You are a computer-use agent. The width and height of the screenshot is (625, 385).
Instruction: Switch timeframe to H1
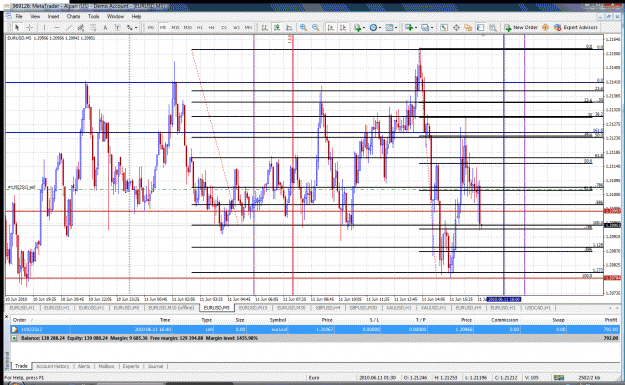click(200, 28)
